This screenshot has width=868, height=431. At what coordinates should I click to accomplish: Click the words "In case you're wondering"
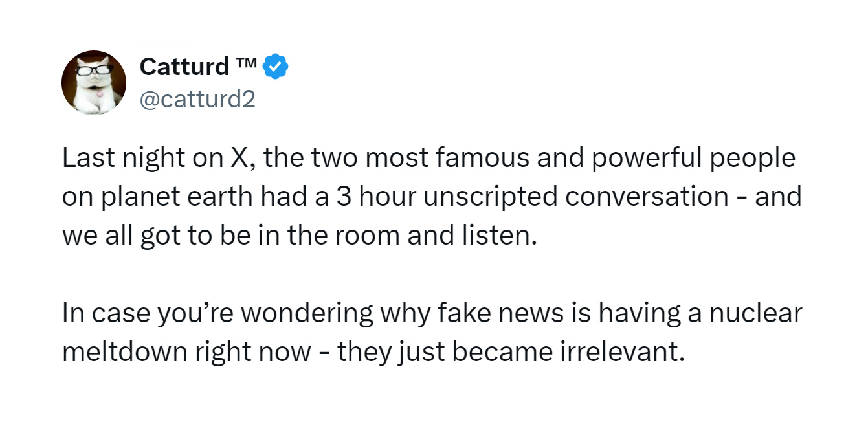[217, 314]
